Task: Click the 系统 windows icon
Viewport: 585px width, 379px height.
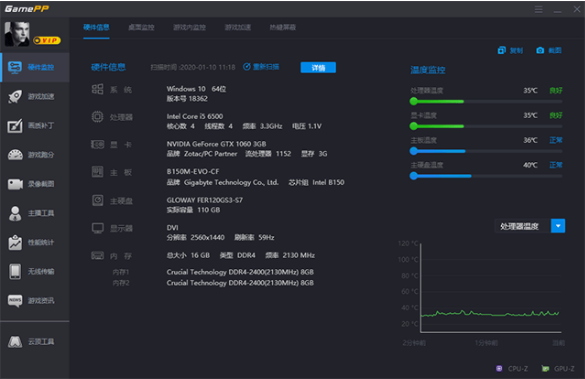Action: point(97,89)
